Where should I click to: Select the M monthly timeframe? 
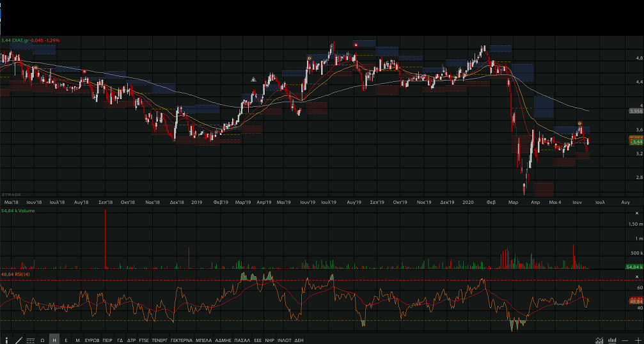77,340
